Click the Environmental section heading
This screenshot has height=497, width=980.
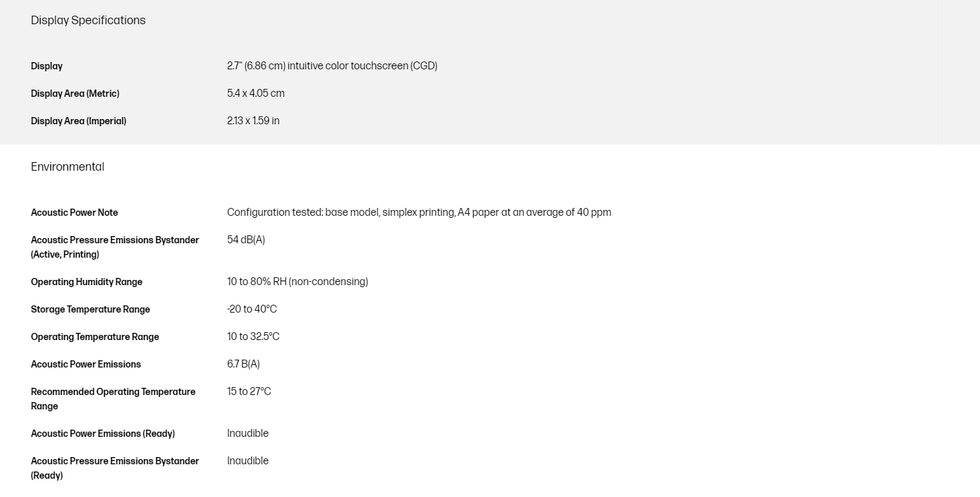(67, 167)
